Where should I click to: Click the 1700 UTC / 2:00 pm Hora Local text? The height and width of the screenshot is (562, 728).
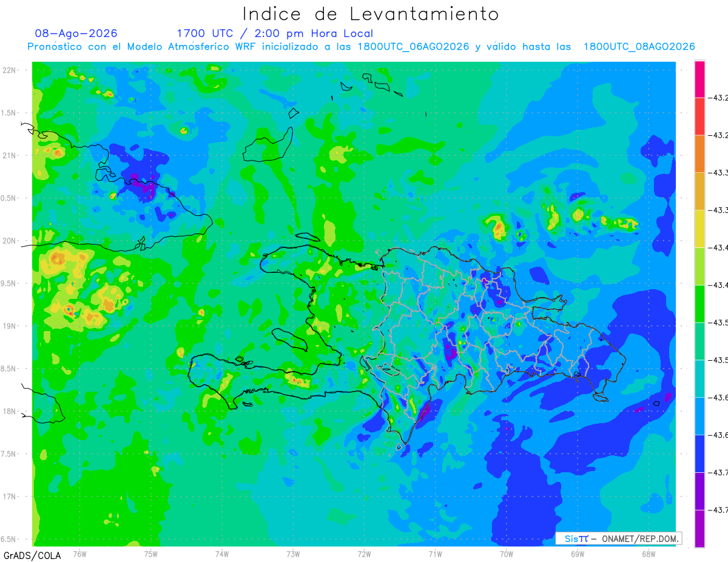tap(275, 33)
